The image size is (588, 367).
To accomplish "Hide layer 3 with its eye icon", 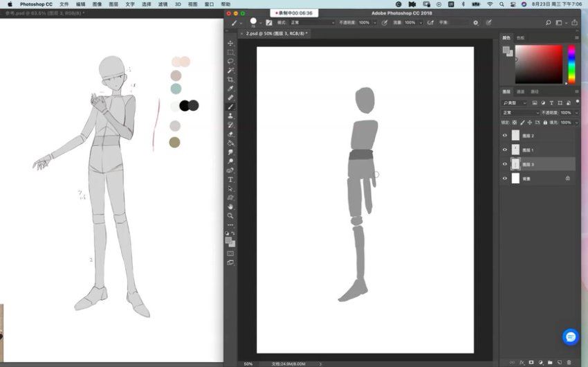I will 505,164.
